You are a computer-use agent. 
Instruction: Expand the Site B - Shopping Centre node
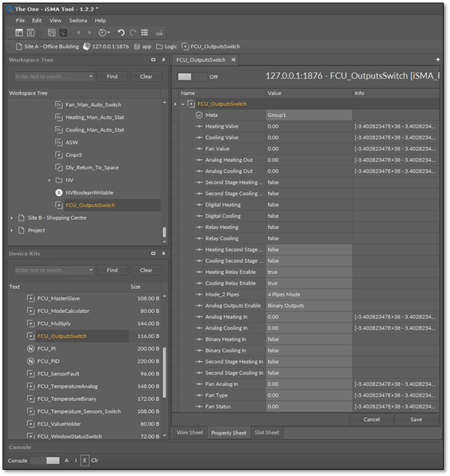[12, 218]
